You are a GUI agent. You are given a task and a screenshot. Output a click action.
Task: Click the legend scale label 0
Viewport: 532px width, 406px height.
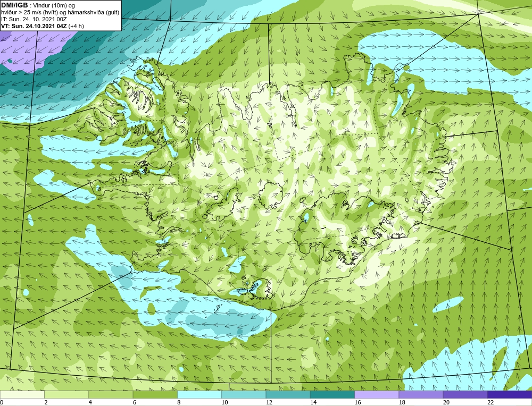tap(2, 402)
